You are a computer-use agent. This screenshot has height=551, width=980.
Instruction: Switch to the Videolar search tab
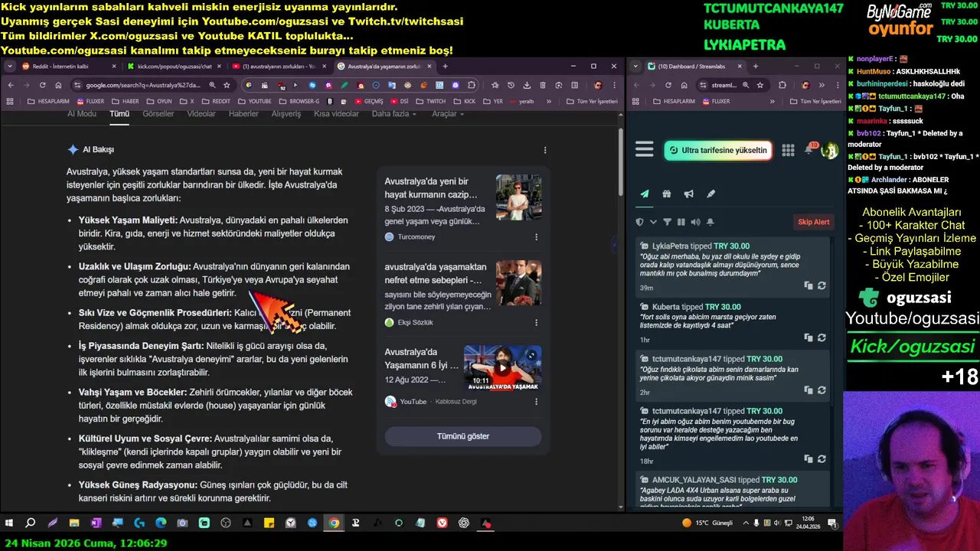[x=201, y=114]
